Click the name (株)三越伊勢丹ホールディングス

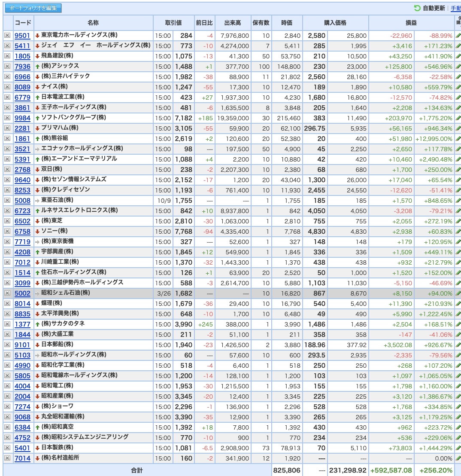(82, 282)
